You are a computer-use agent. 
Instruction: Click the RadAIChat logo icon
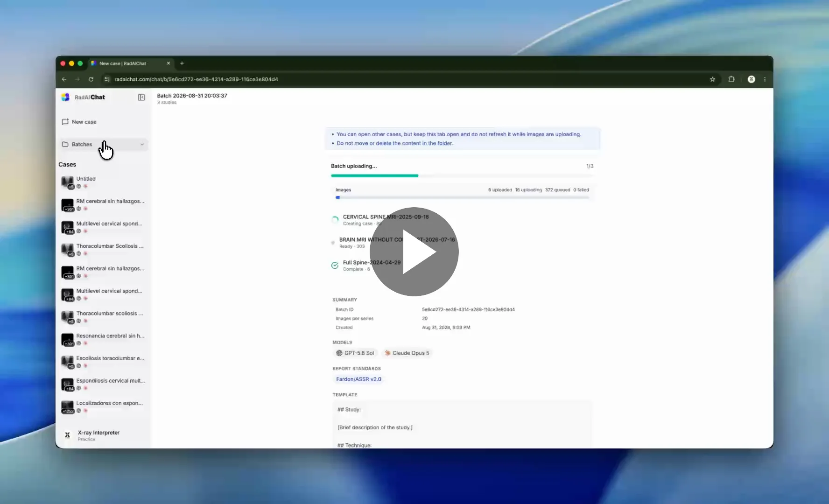65,97
